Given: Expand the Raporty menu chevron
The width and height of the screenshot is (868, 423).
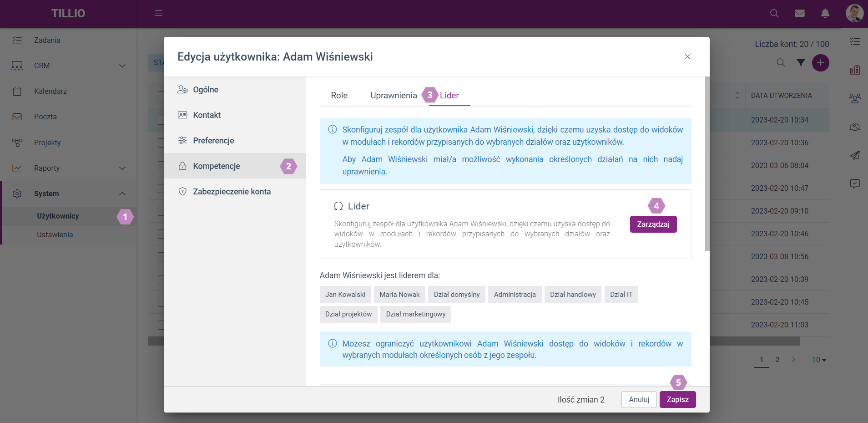Looking at the screenshot, I should [122, 168].
